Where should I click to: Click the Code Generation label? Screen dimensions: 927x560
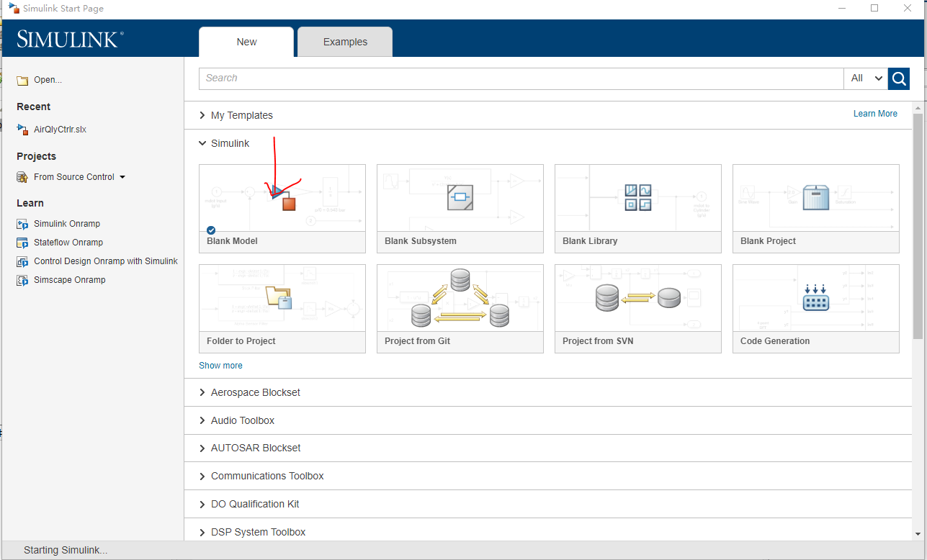click(x=775, y=341)
